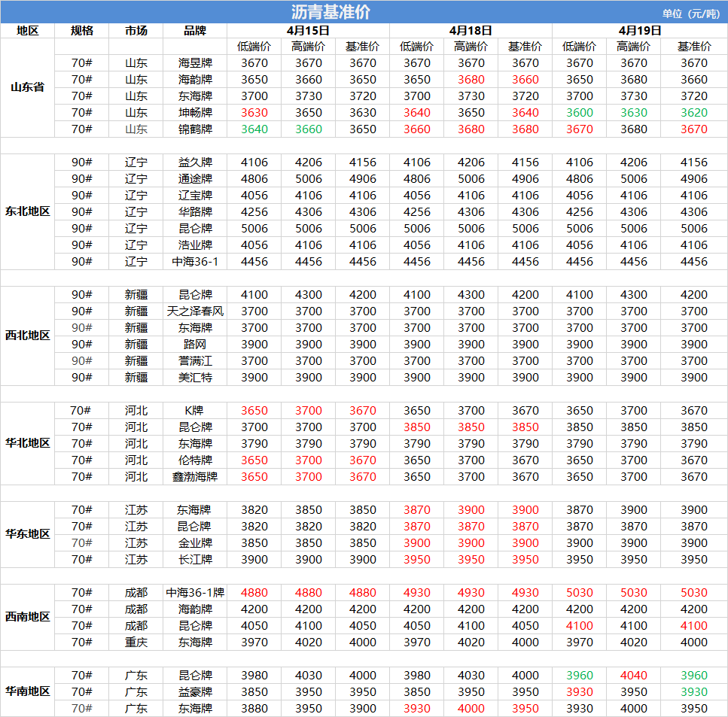This screenshot has width=728, height=717.
Task: Click the 品牌 column header
Action: [x=195, y=31]
